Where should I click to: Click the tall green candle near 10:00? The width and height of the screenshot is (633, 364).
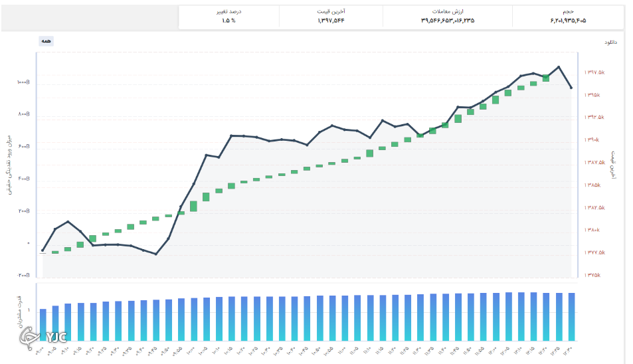(193, 206)
